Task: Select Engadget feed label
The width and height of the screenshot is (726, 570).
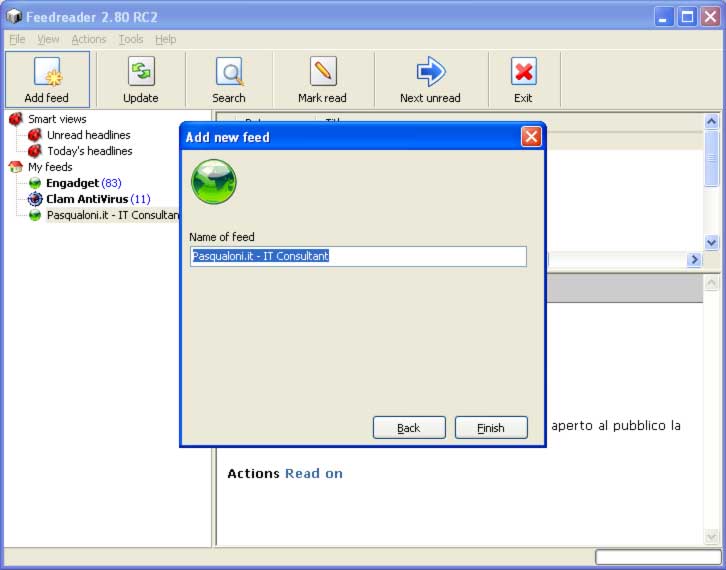Action: 72,183
